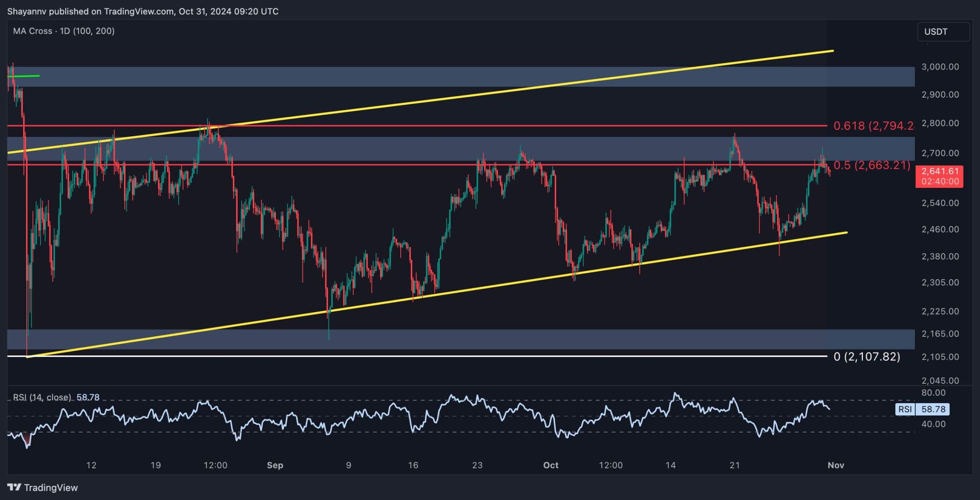
Task: Click the 80.00 RSI axis label
Action: tap(934, 393)
